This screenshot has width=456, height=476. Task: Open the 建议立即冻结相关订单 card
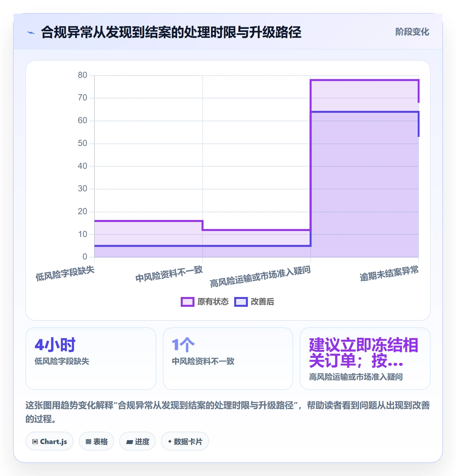coord(365,359)
